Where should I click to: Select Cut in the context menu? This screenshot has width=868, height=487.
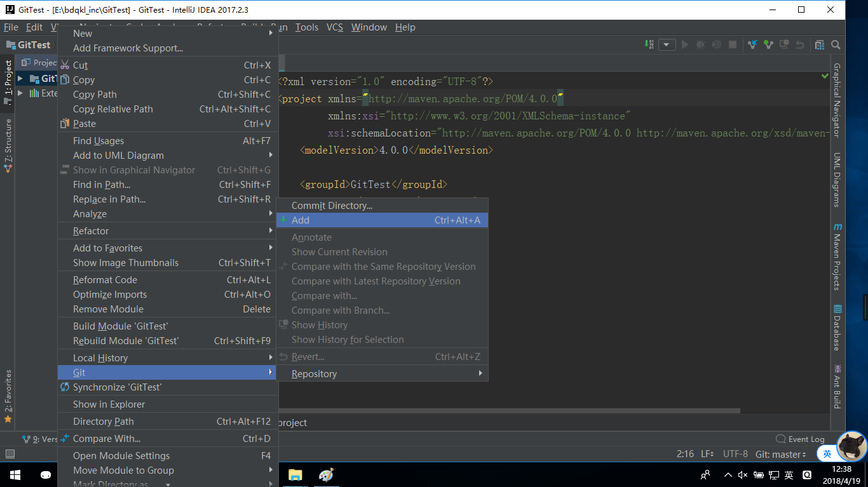168,65
